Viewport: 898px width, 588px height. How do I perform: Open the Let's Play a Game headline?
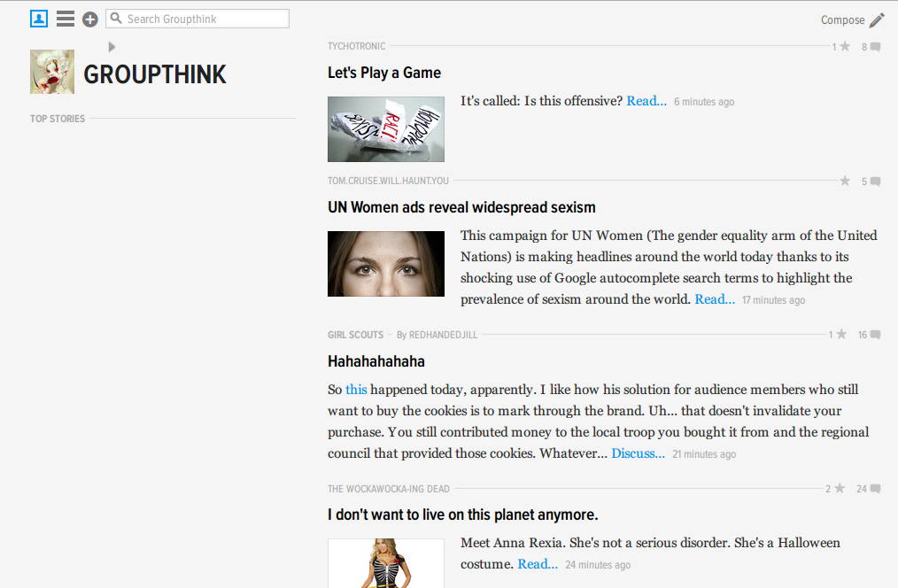click(384, 73)
